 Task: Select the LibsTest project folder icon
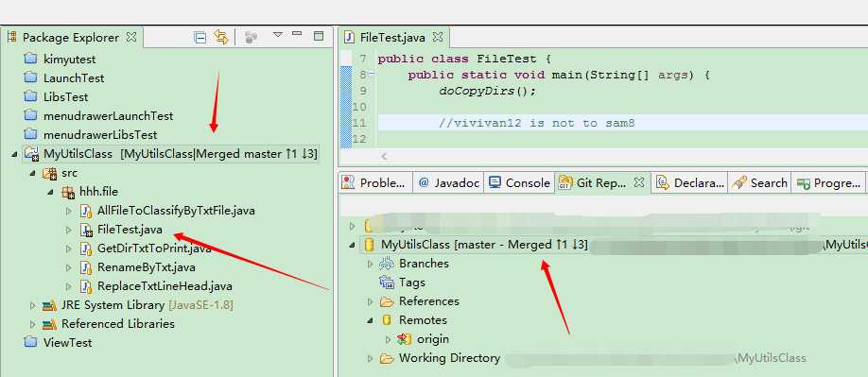31,96
